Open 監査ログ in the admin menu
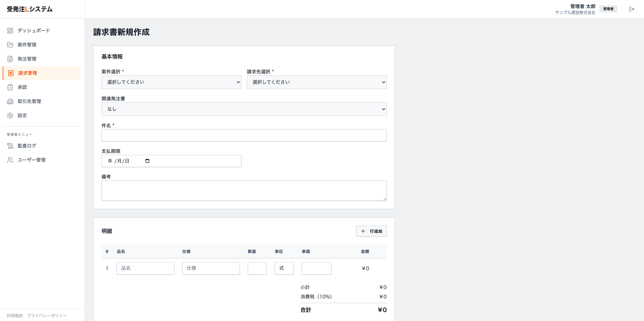Screen dimensions: 644x321 point(41,146)
